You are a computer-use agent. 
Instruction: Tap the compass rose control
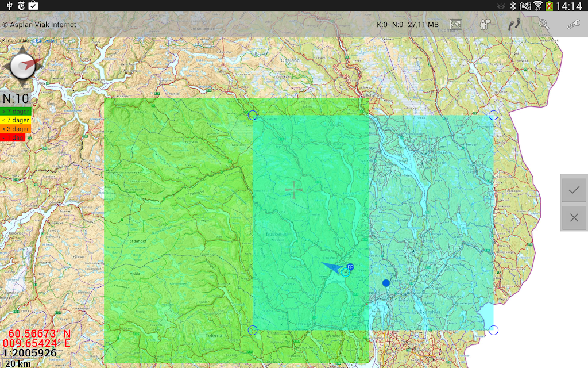click(x=23, y=66)
